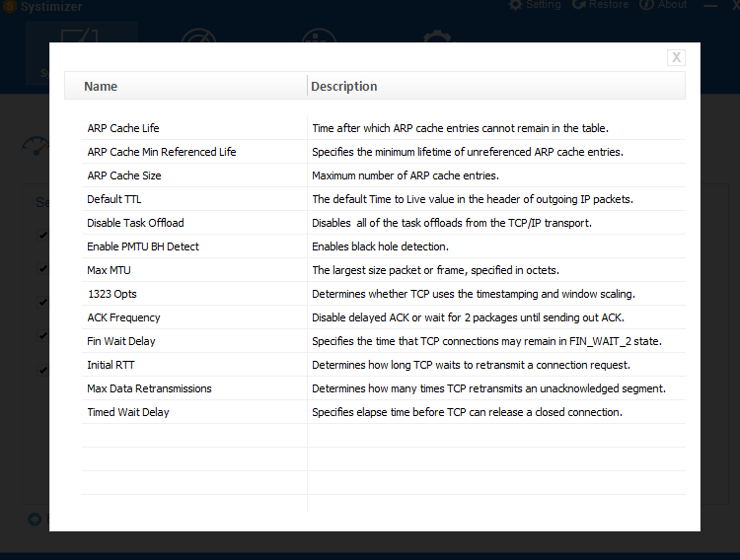Click the Name column header
The height and width of the screenshot is (560, 740).
pyautogui.click(x=185, y=86)
